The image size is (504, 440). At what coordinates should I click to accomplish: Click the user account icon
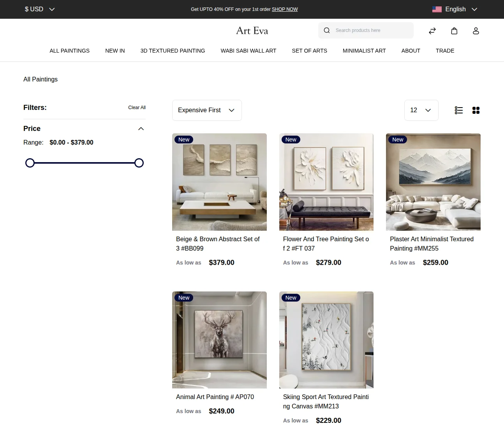coord(476,30)
